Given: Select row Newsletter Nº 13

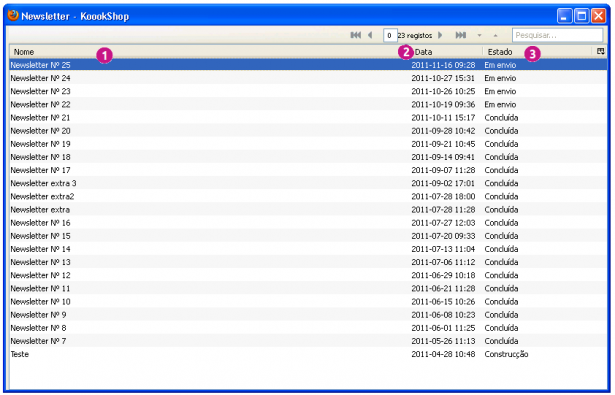Looking at the screenshot, I should pyautogui.click(x=308, y=262).
